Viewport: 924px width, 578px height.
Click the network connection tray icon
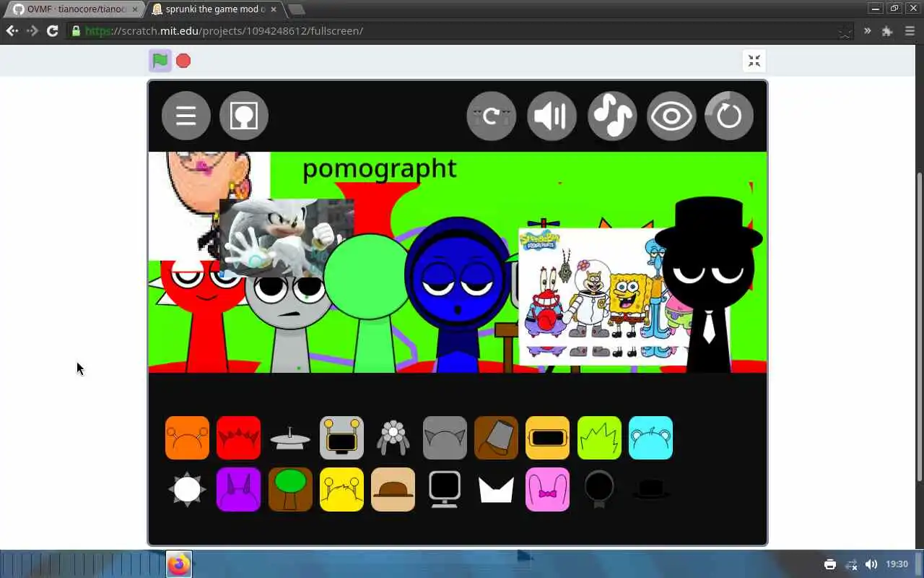(851, 564)
